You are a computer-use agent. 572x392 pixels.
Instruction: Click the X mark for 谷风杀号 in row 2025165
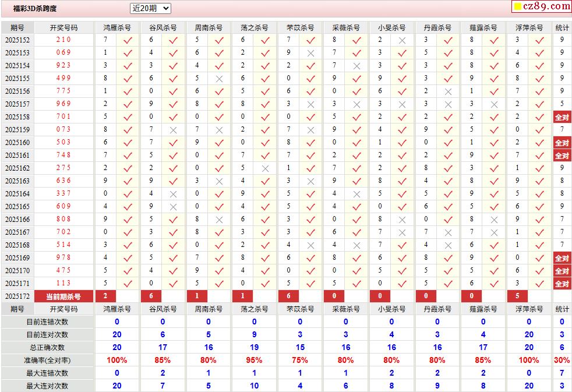pyautogui.click(x=173, y=207)
